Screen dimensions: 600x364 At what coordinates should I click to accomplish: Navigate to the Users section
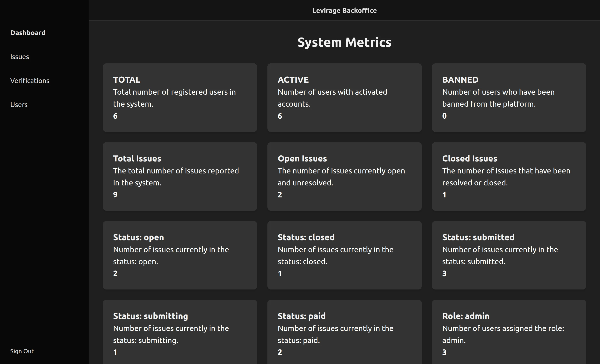[x=19, y=105]
